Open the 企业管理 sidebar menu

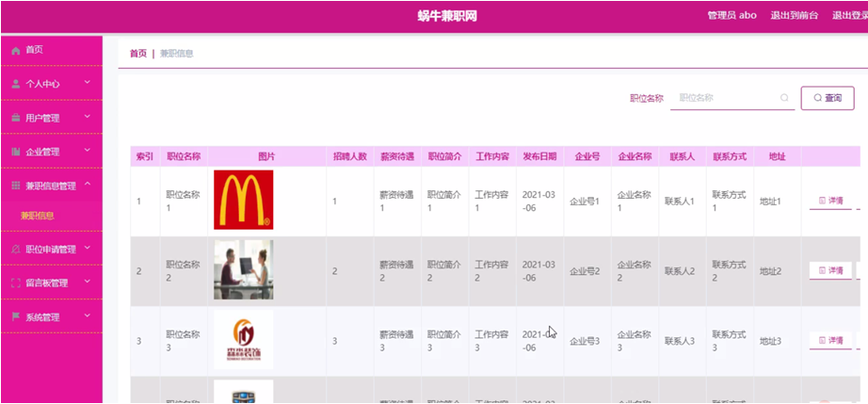click(x=42, y=152)
